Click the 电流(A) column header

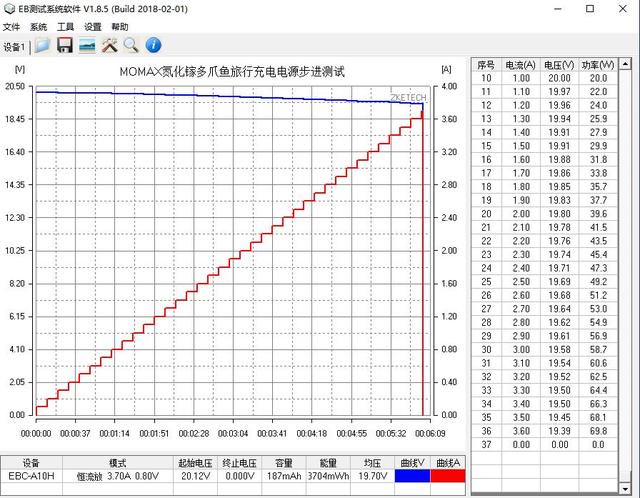click(x=520, y=65)
